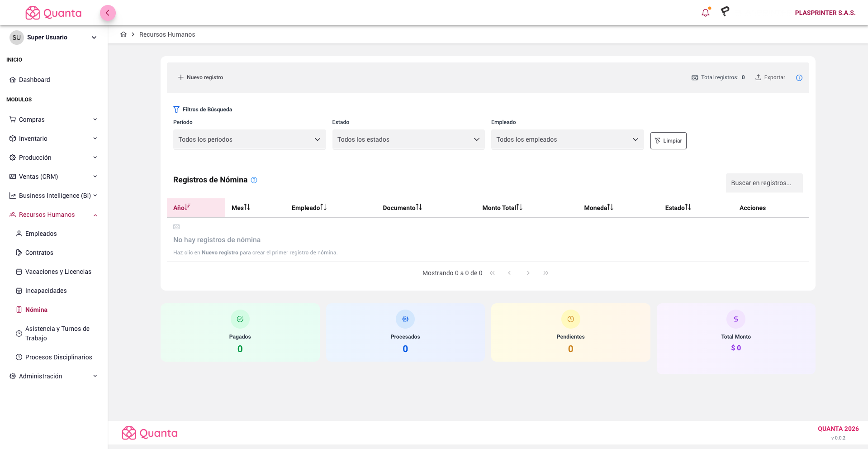Select the Empleados person icon
The image size is (868, 449).
(x=19, y=234)
